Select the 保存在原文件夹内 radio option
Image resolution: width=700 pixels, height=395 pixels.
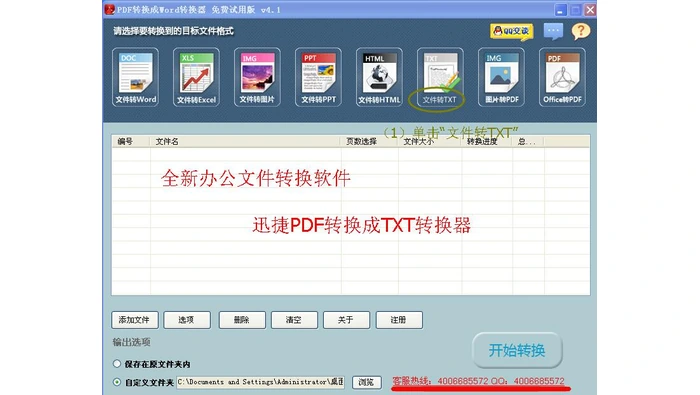[x=117, y=364]
